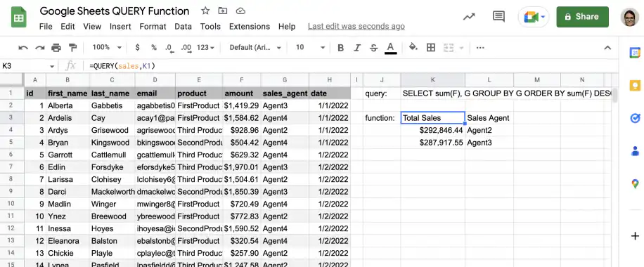The width and height of the screenshot is (644, 267).
Task: Open Google Keep side panel
Action: coord(635,86)
